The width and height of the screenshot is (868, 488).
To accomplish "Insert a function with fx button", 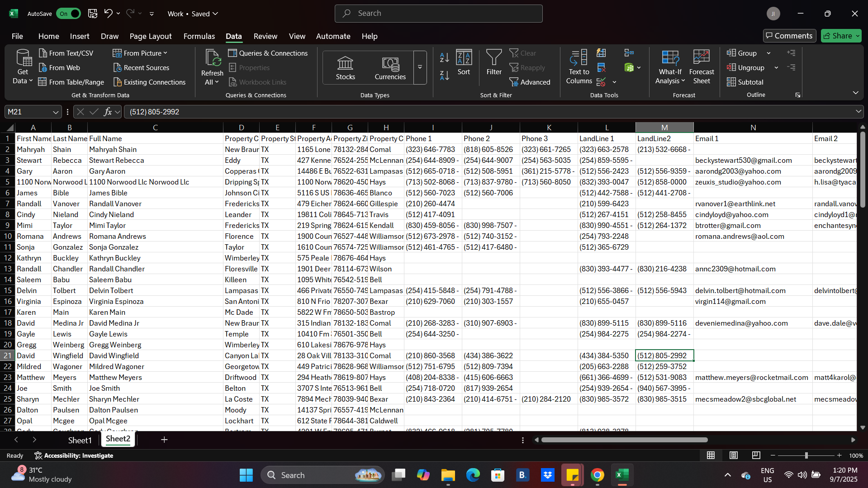I will (x=108, y=112).
